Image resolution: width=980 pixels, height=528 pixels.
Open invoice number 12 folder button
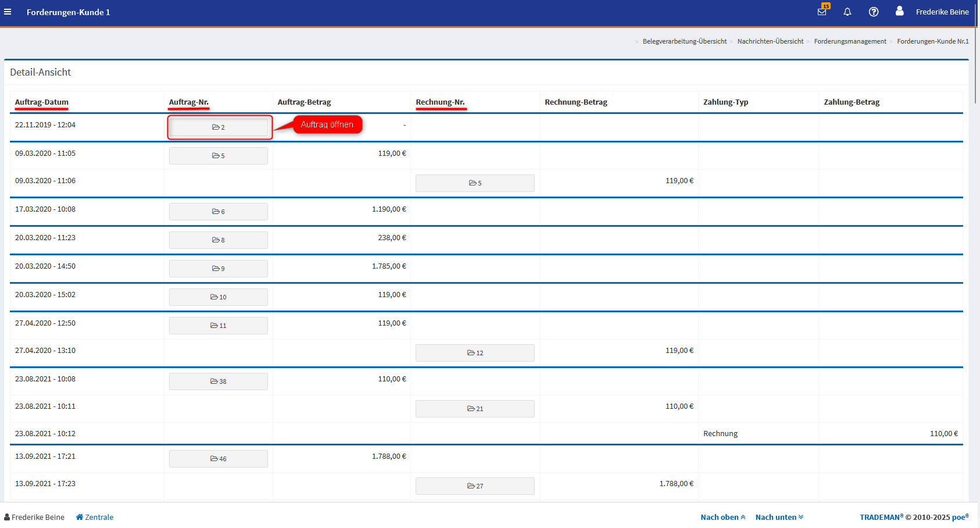pyautogui.click(x=475, y=353)
